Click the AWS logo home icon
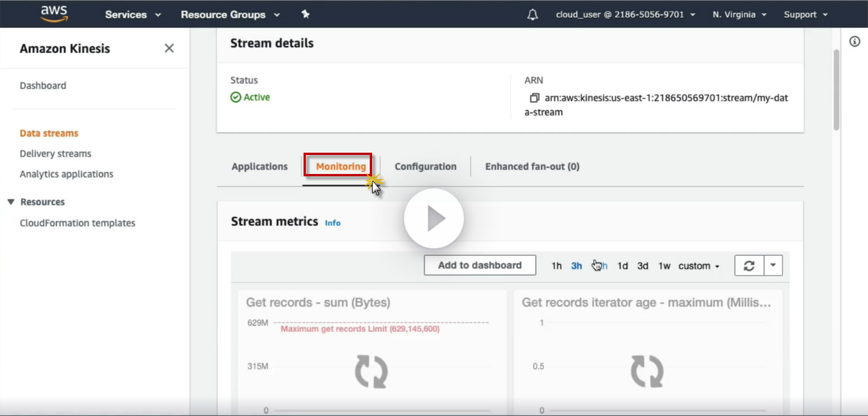This screenshot has height=416, width=868. tap(54, 14)
